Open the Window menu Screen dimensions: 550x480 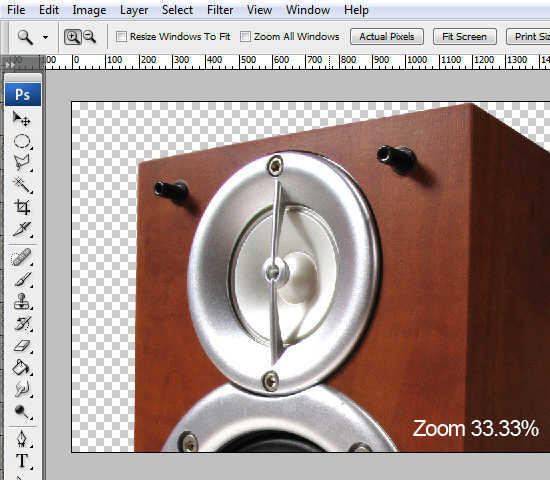click(x=308, y=10)
